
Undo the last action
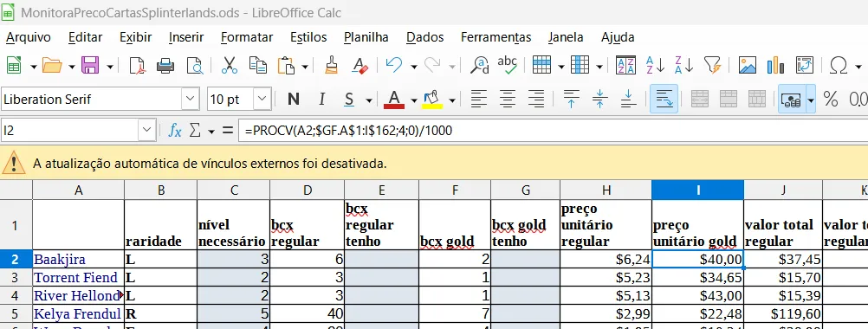tap(394, 66)
